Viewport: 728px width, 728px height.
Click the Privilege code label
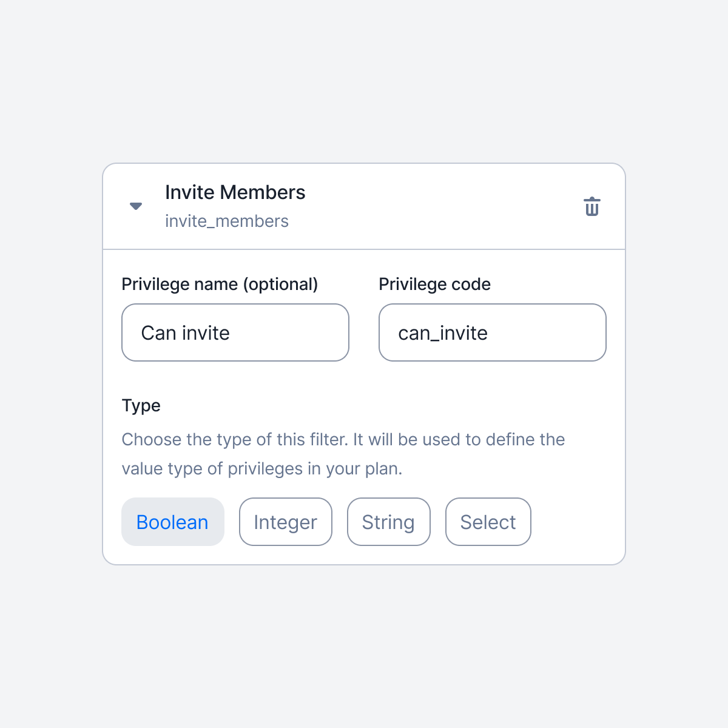point(435,285)
